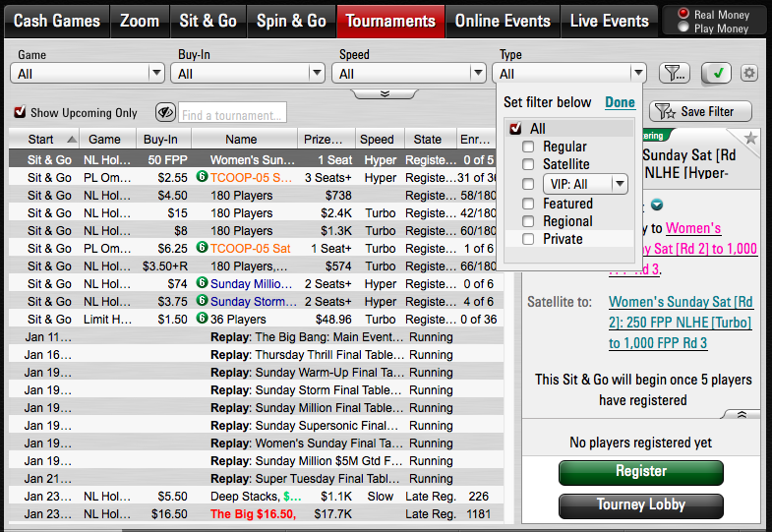Open the advanced filter funnel icon

674,74
